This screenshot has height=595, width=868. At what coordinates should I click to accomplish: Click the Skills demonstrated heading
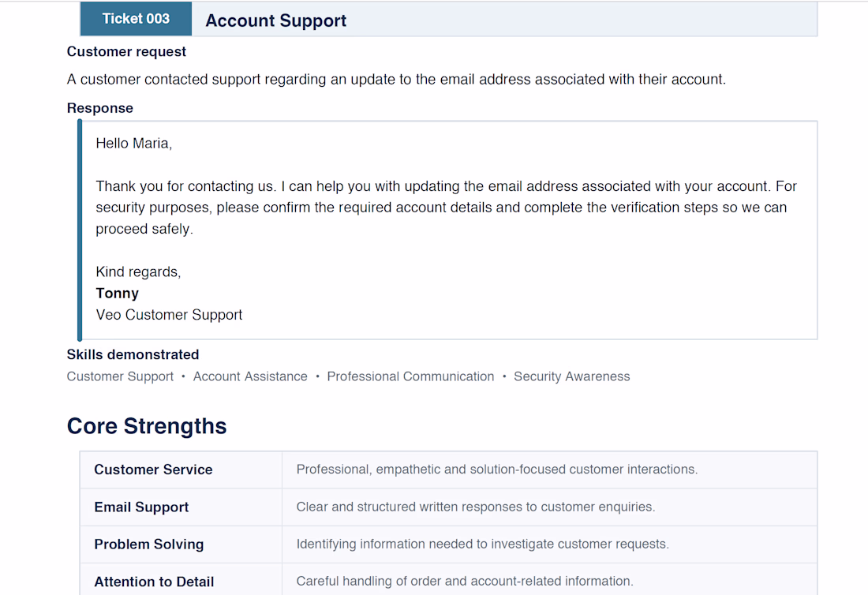133,354
